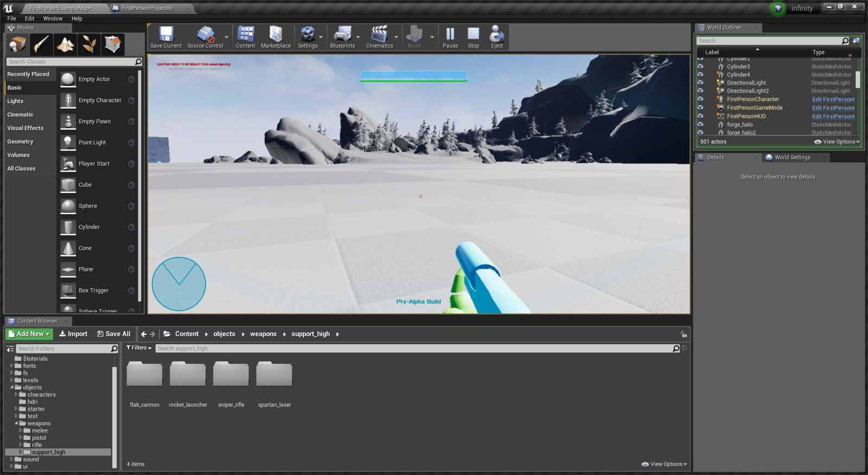Click the Save Current toolbar icon
The height and width of the screenshot is (475, 868).
[x=166, y=34]
